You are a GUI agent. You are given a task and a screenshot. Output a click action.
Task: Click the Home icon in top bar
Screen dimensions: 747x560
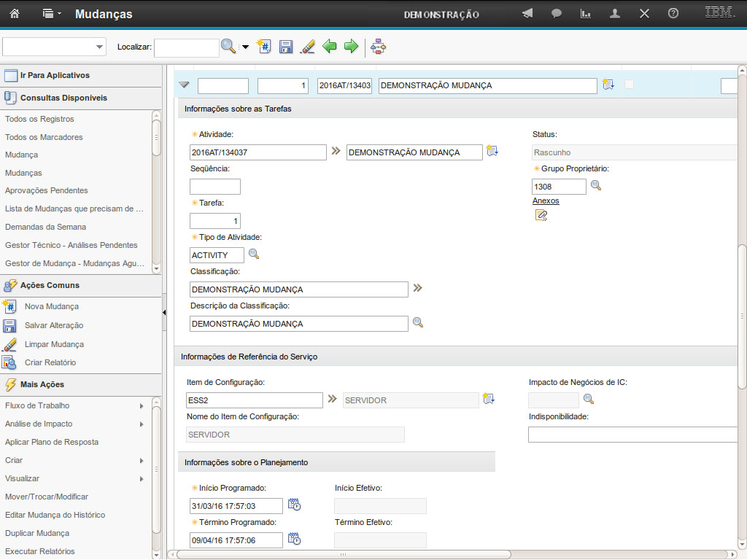point(15,14)
